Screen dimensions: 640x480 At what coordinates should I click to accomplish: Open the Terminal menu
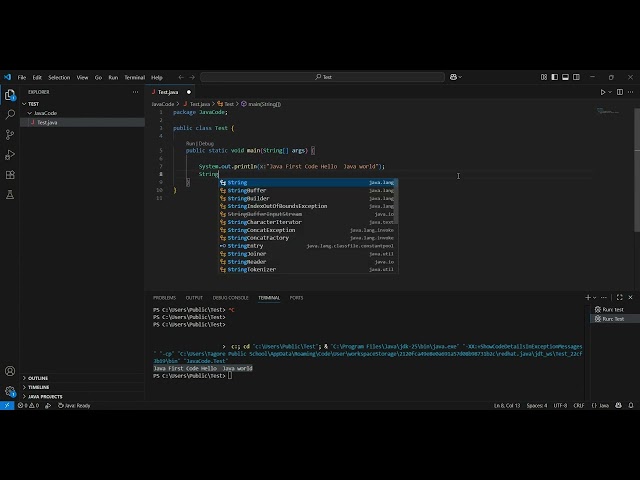[x=135, y=77]
